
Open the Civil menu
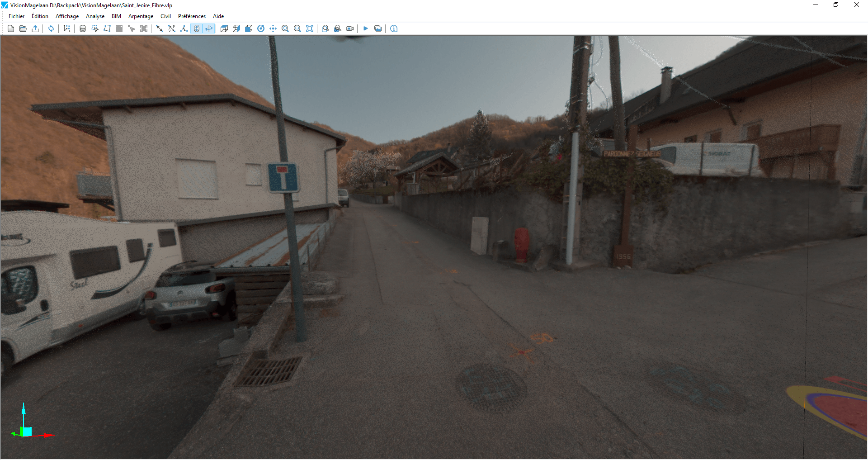point(165,16)
